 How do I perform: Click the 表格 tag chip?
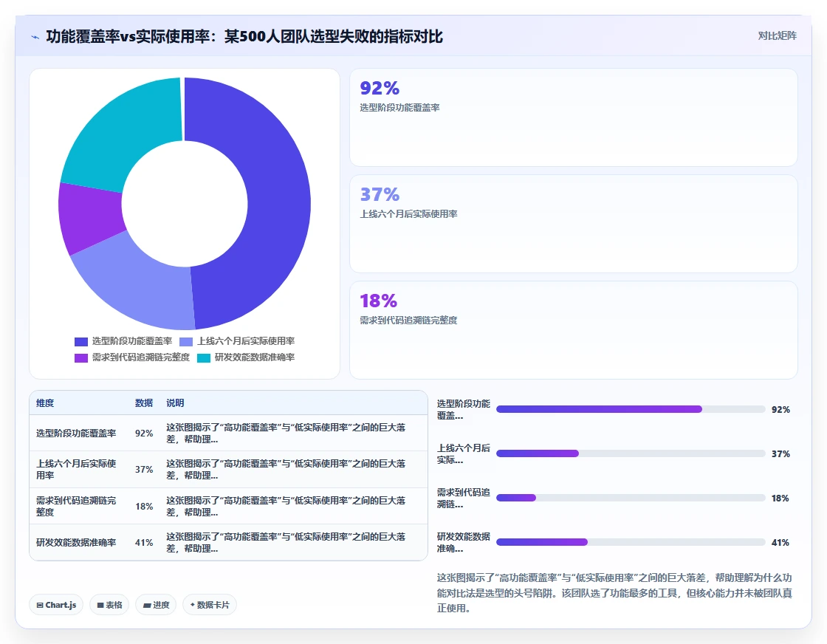pos(109,605)
